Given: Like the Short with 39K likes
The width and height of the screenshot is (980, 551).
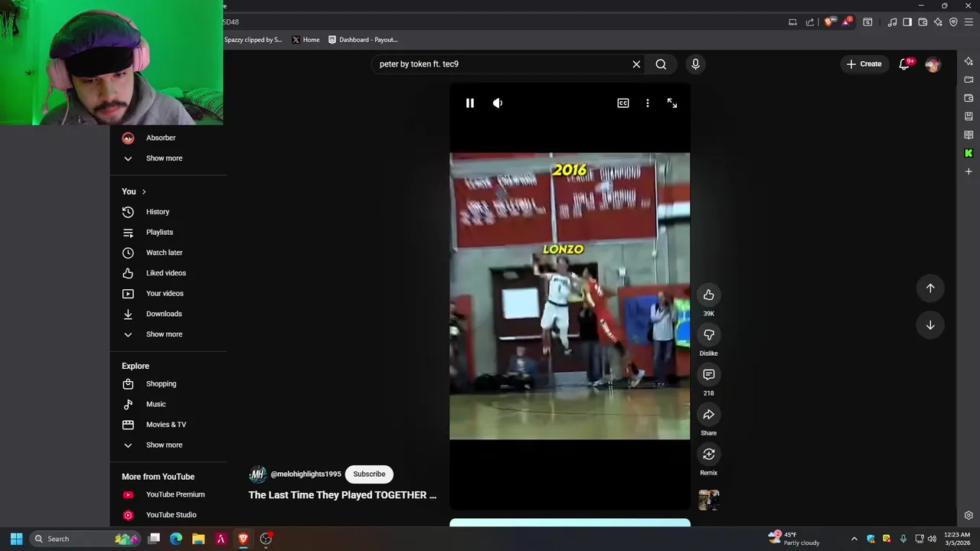Looking at the screenshot, I should (709, 295).
